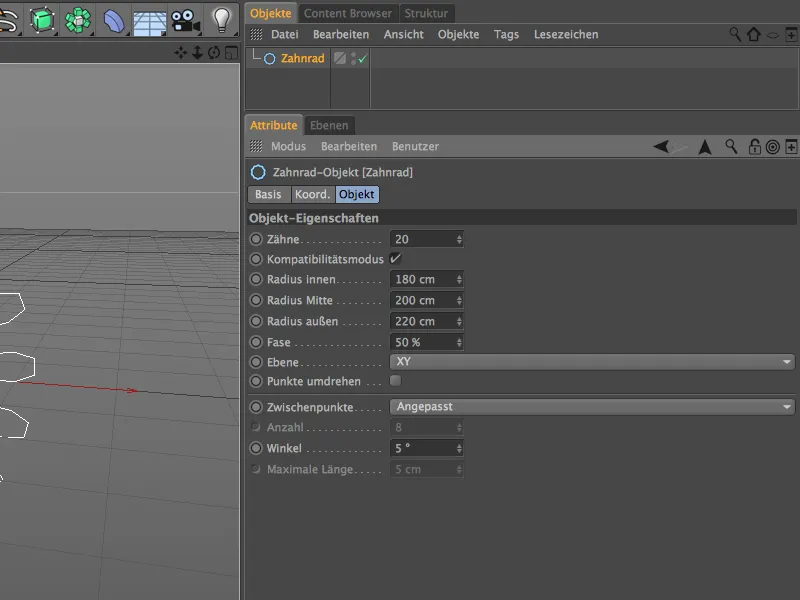Screen dimensions: 800x600
Task: Open the floor scene objects tool
Action: [x=149, y=22]
